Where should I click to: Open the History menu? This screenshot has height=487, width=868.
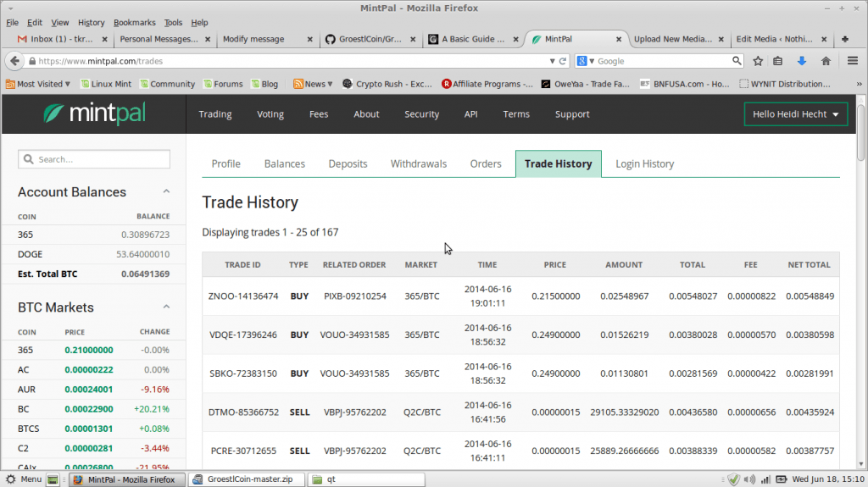(92, 23)
